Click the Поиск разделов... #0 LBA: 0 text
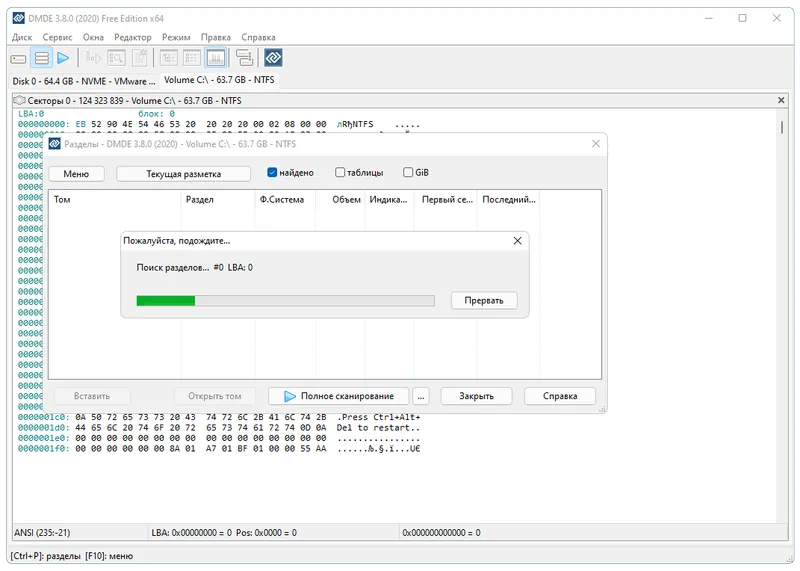Viewport: 800px width, 571px height. coord(194,267)
